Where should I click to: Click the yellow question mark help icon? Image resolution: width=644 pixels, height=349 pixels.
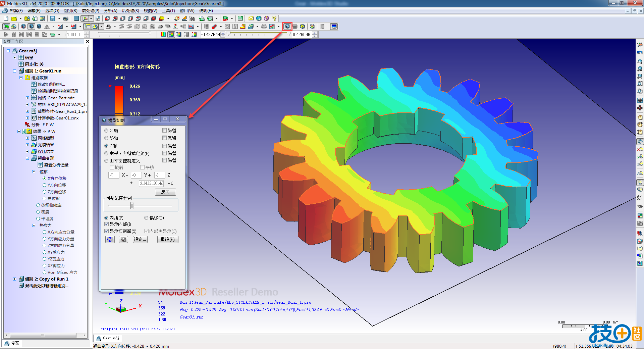pyautogui.click(x=274, y=18)
